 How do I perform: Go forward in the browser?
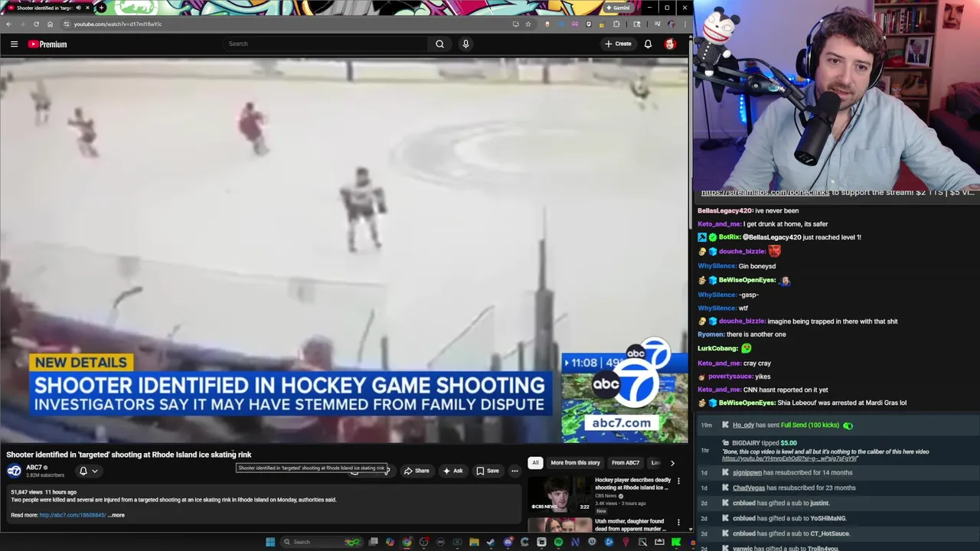22,24
